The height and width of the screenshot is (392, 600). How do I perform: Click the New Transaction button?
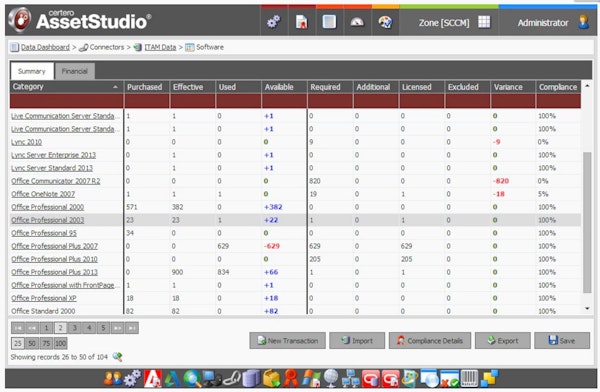tap(287, 340)
